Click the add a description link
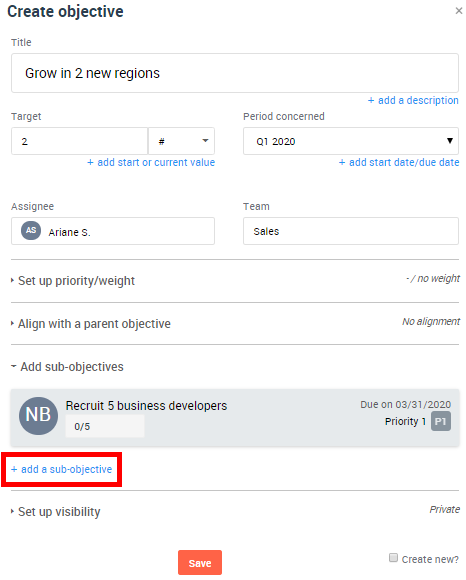The image size is (466, 580). click(413, 100)
